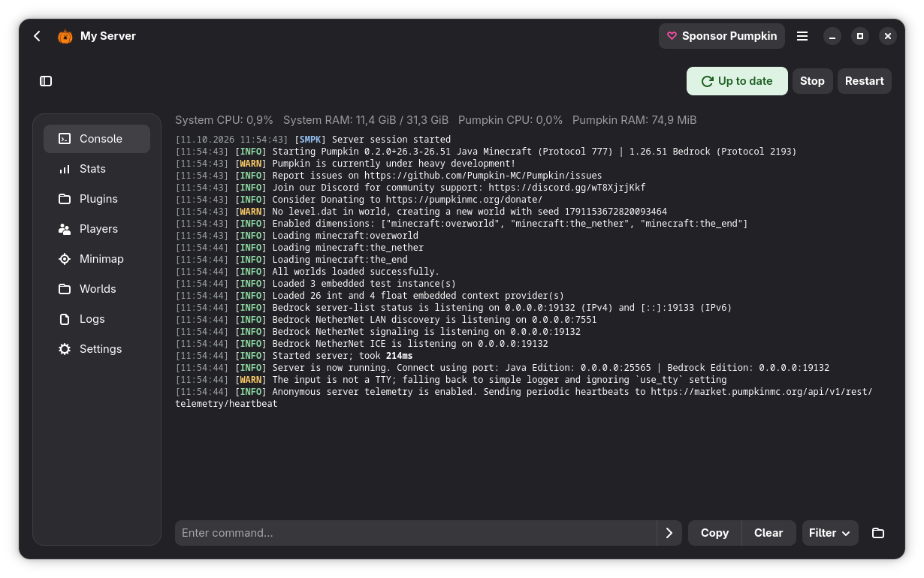This screenshot has width=924, height=578.
Task: Click 'Pumpkin is currently under heavy development' warning
Action: coord(346,164)
